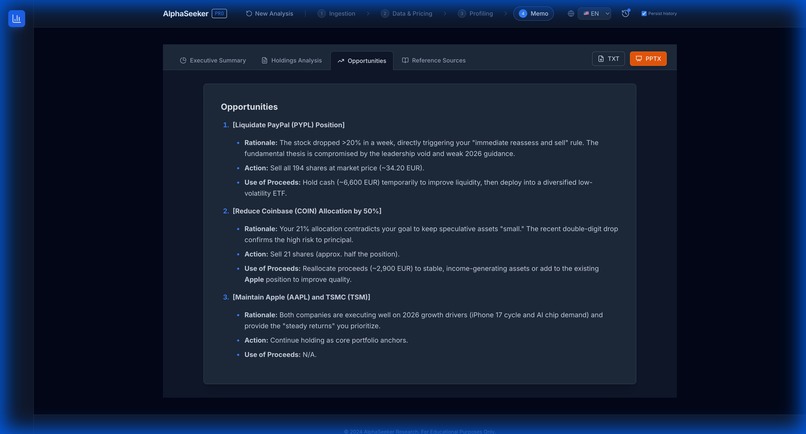Viewport: 806px width, 434px height.
Task: Click 'Sell all 194 shares at market price' text
Action: pos(347,168)
